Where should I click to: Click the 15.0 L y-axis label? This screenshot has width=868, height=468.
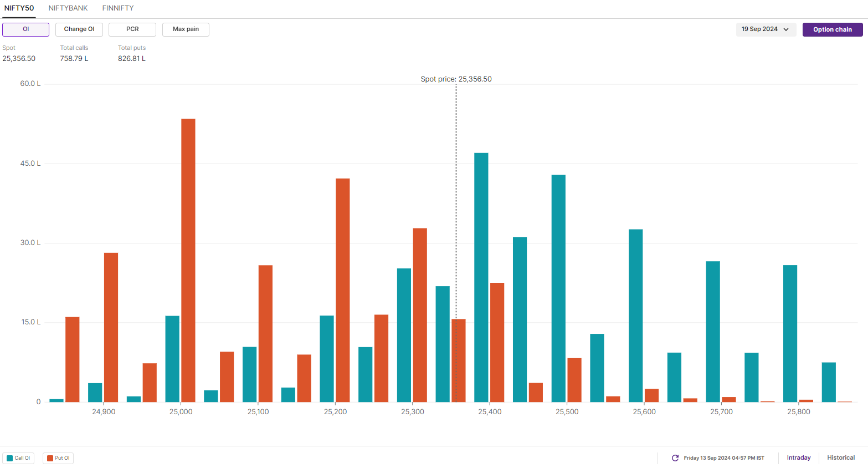(x=31, y=322)
